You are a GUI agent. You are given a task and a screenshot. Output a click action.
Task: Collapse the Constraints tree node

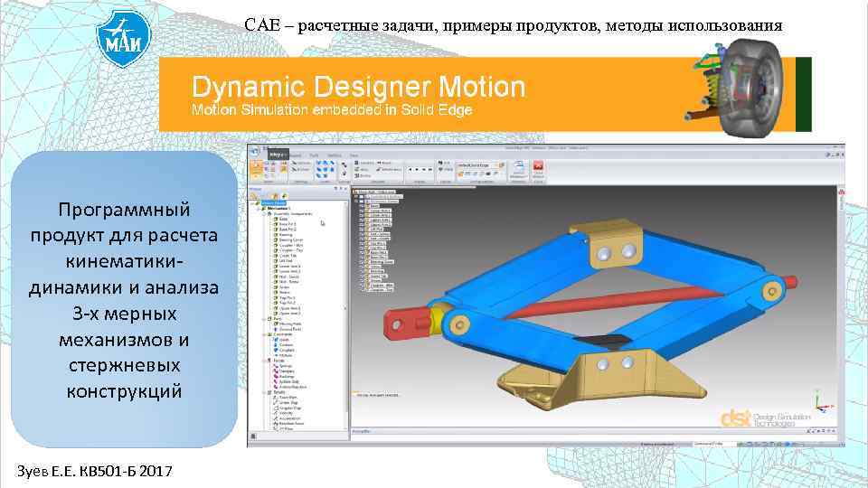pos(264,334)
